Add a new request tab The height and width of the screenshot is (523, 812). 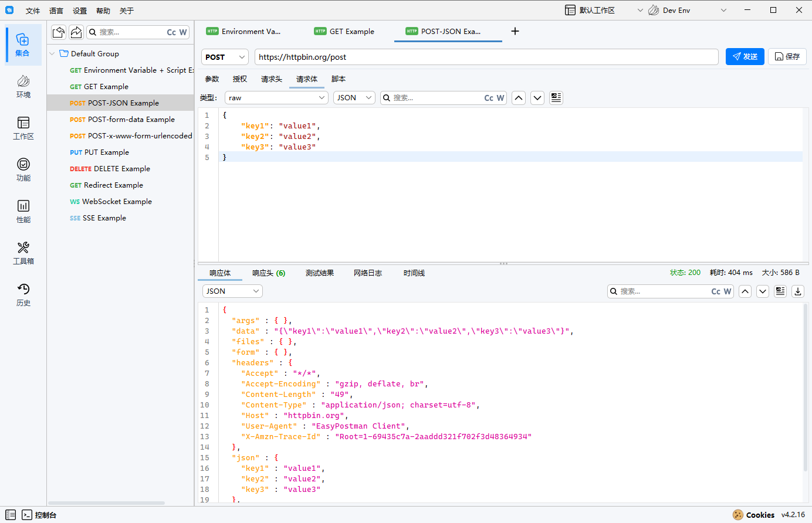515,31
